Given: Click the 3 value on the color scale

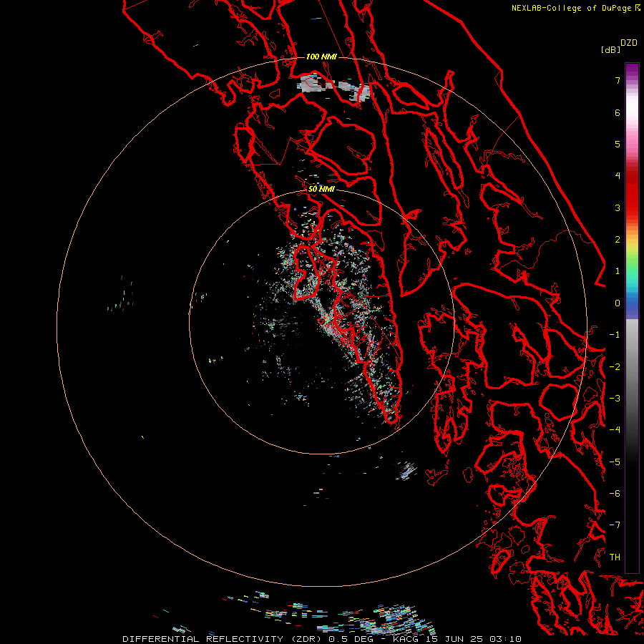Looking at the screenshot, I should (x=618, y=208).
